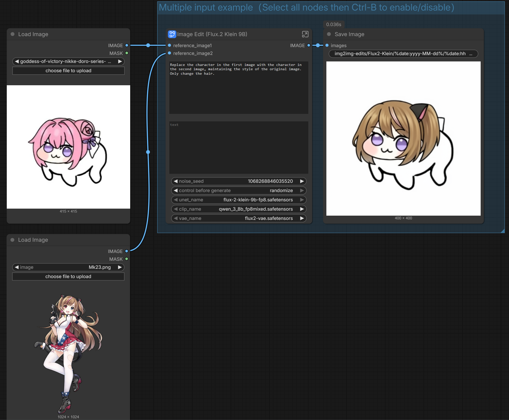Open the expand subgraph icon on Image Edit node
Viewport: 509px width, 420px height.
305,34
